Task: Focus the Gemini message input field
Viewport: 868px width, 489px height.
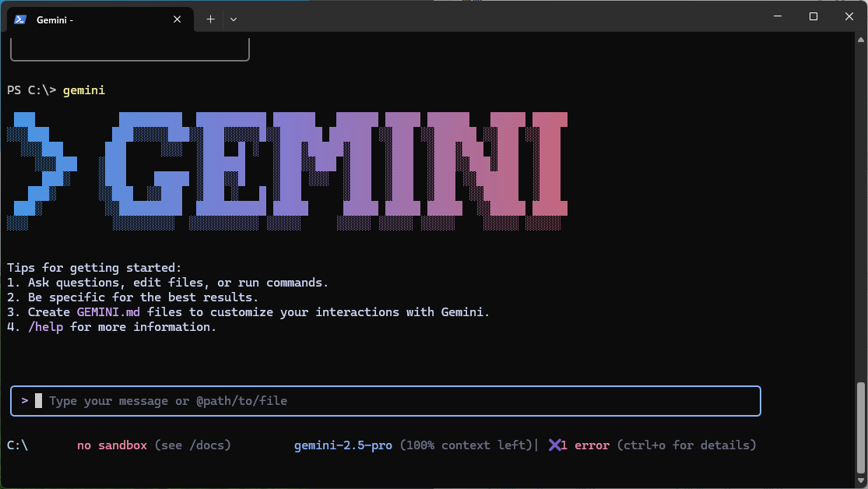Action: point(385,401)
